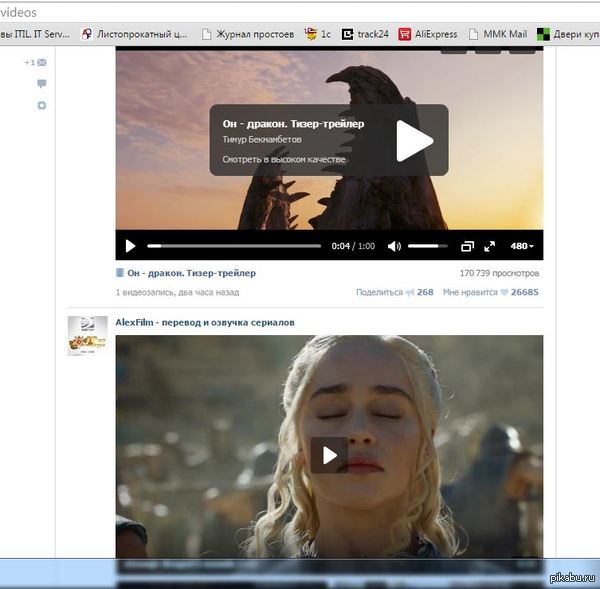This screenshot has width=600, height=589.
Task: Click the likes count 26685
Action: tap(525, 292)
